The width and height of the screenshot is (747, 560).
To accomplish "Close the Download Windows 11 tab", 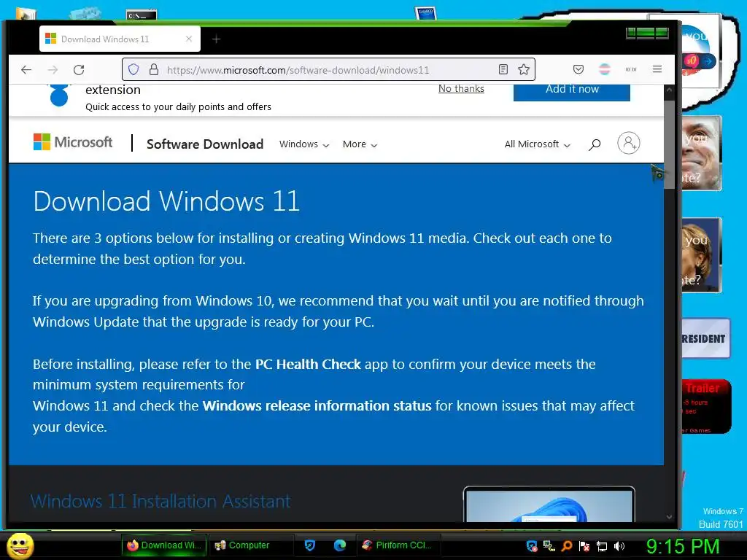I will coord(189,39).
